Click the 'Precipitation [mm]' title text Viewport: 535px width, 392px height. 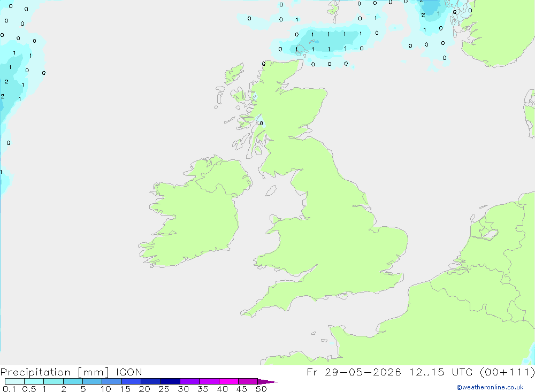pos(55,372)
